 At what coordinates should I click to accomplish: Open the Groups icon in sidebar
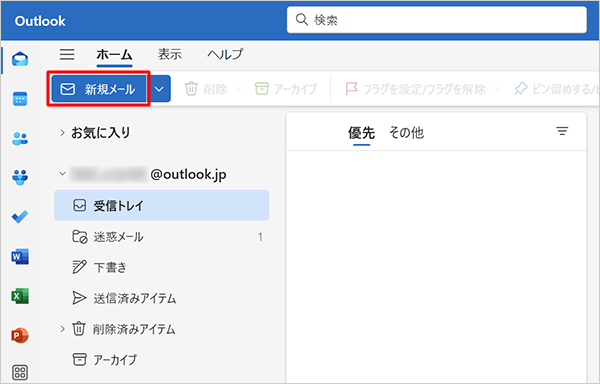(20, 177)
